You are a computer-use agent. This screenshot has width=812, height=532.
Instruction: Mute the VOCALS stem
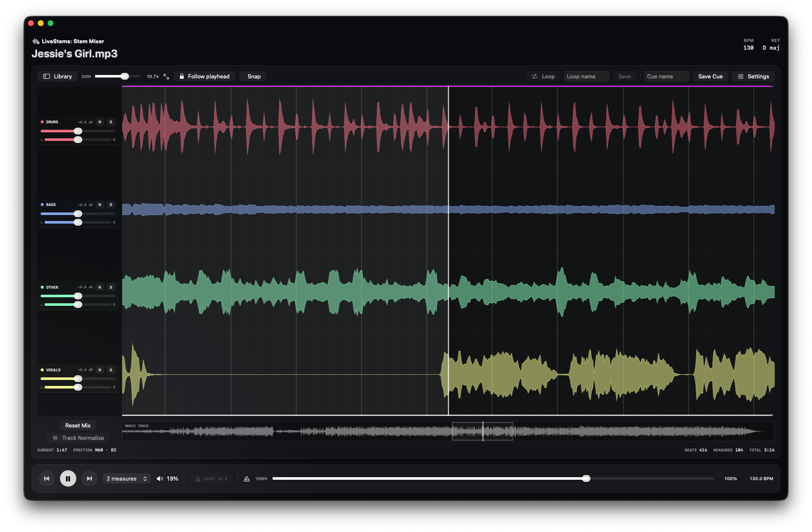pyautogui.click(x=100, y=370)
